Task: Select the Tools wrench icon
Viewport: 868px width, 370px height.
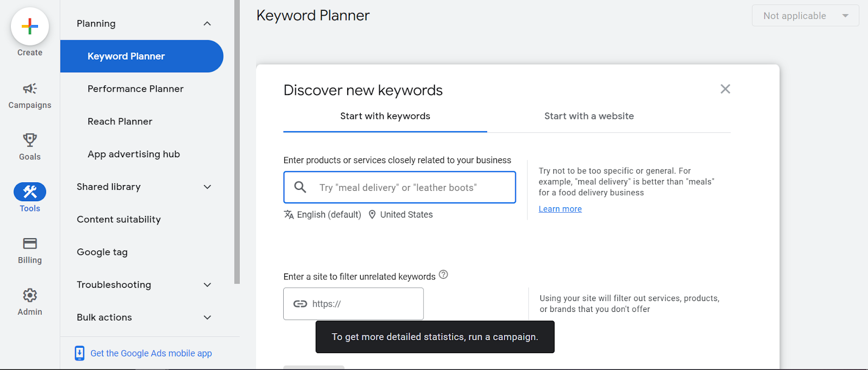Action: pyautogui.click(x=30, y=192)
